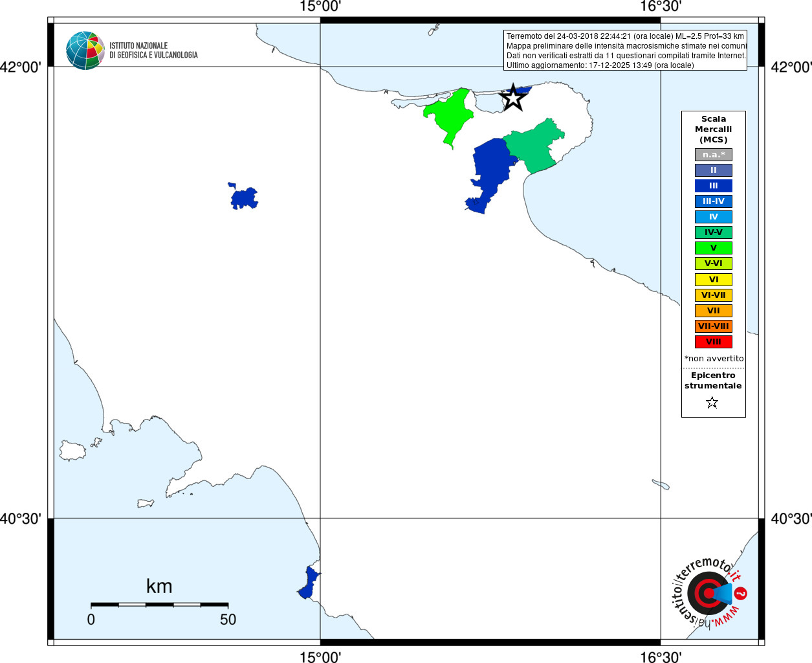Click the blue coastal municipality near 15°00' bottom
This screenshot has height=663, width=812.
pos(309,583)
